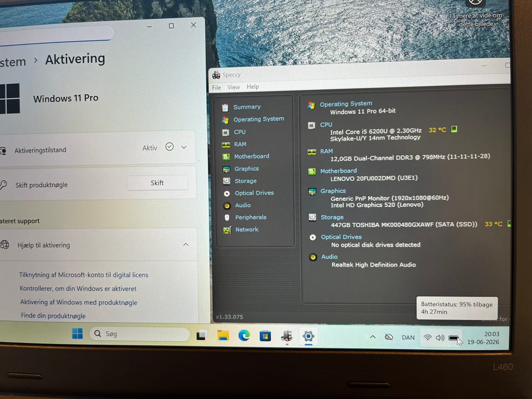Click the Speccy version number v1.33.075
This screenshot has height=399, width=532.
tap(229, 317)
